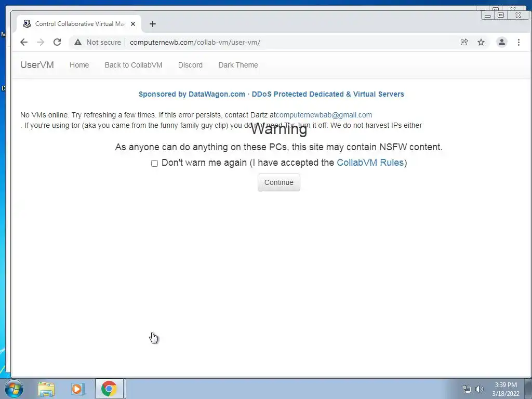Click the Not secure warning triangle icon
The width and height of the screenshot is (532, 399).
pos(78,42)
